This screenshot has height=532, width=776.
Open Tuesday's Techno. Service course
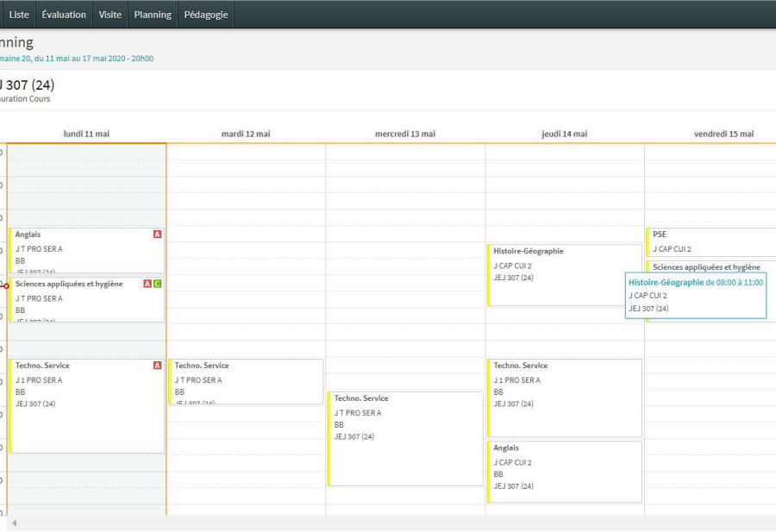click(x=247, y=381)
